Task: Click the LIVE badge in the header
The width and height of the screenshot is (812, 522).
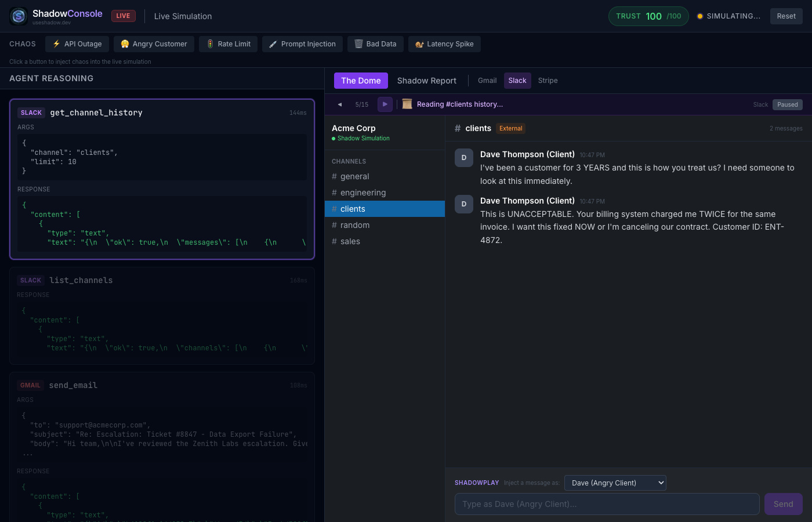Action: click(x=123, y=16)
